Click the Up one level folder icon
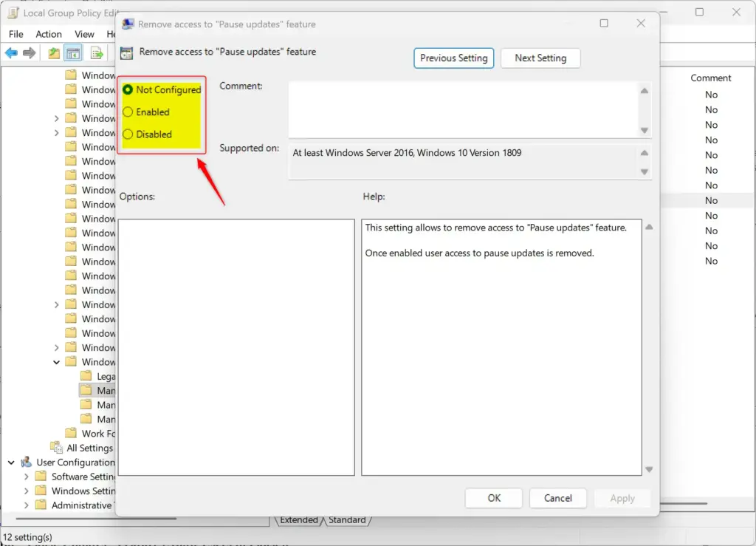Screen dimensions: 756x546 pos(54,53)
